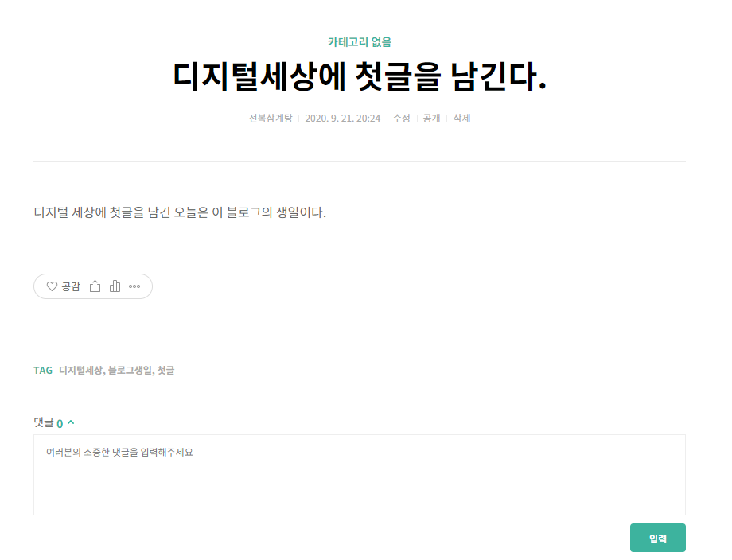Open the 카테고리 없음 category link
This screenshot has height=560, width=732.
360,42
